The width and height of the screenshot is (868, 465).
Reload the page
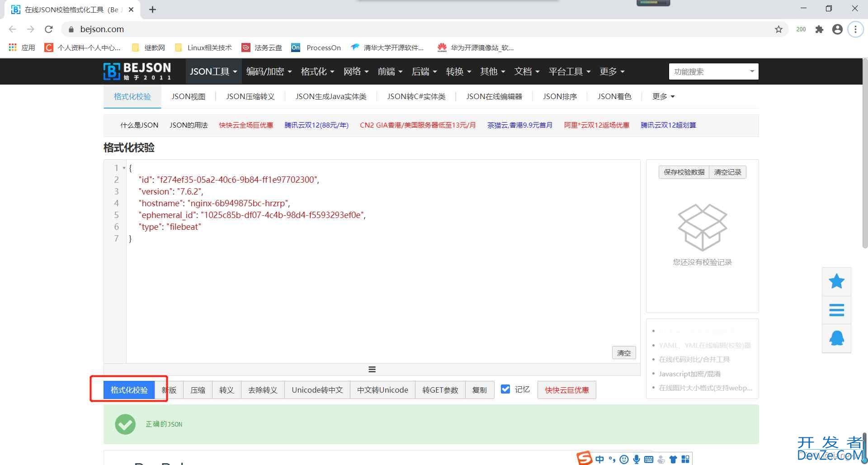tap(49, 29)
